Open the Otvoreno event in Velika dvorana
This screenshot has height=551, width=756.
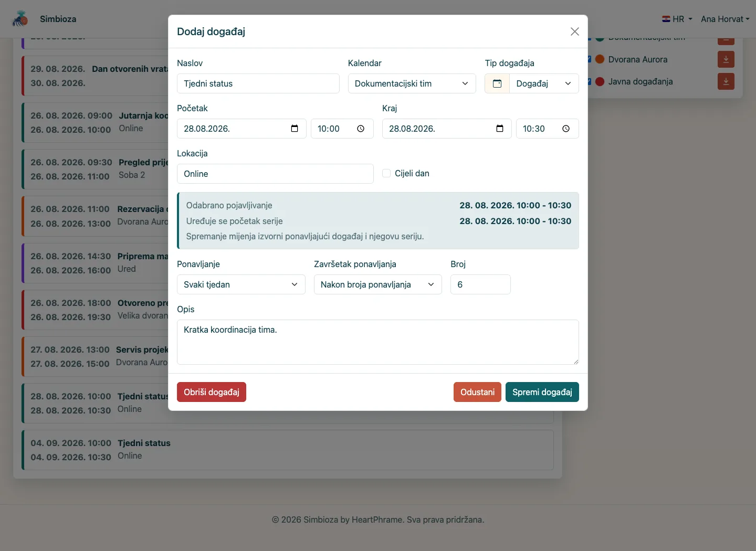coord(94,310)
